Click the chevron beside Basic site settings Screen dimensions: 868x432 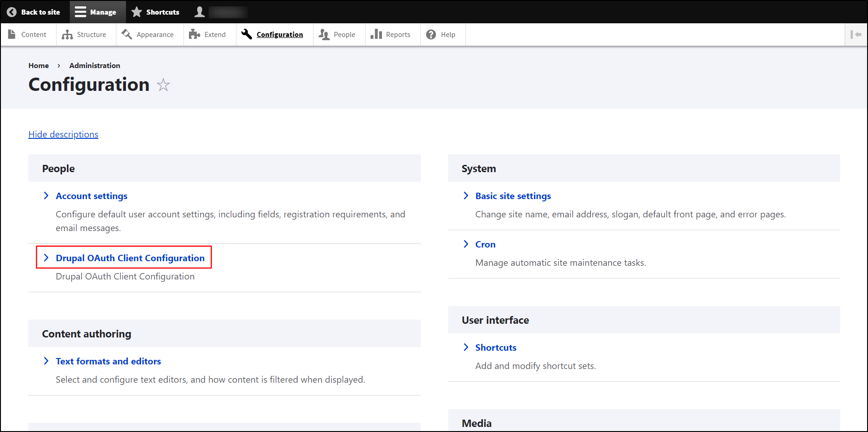tap(466, 196)
